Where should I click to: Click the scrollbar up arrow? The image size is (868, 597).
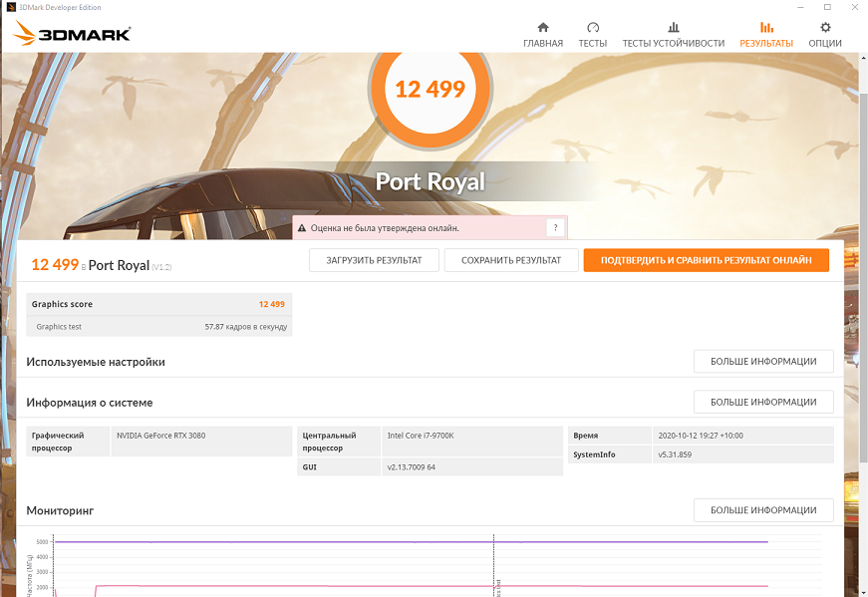(x=864, y=57)
